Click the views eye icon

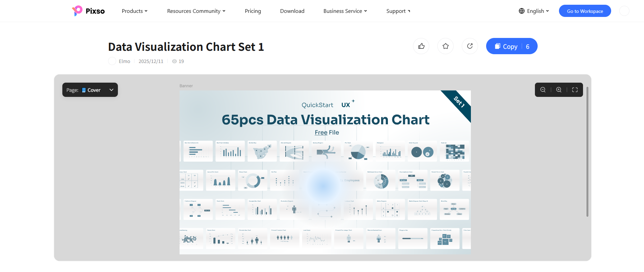pyautogui.click(x=174, y=61)
